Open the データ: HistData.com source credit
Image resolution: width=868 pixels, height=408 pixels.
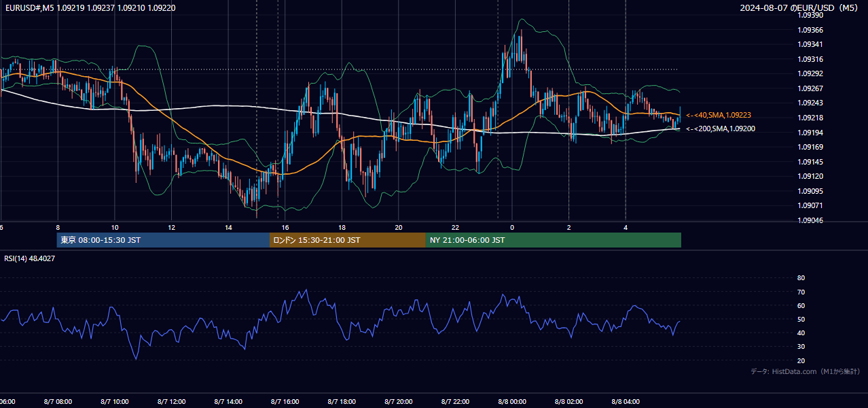[x=806, y=371]
